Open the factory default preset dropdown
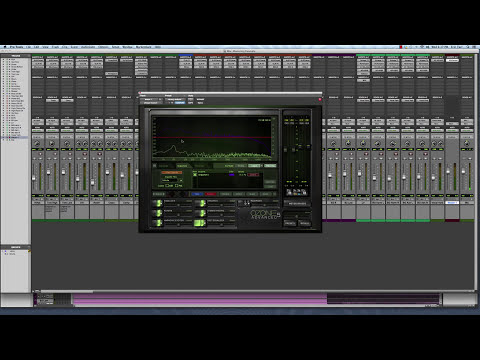480x360 pixels. (175, 99)
